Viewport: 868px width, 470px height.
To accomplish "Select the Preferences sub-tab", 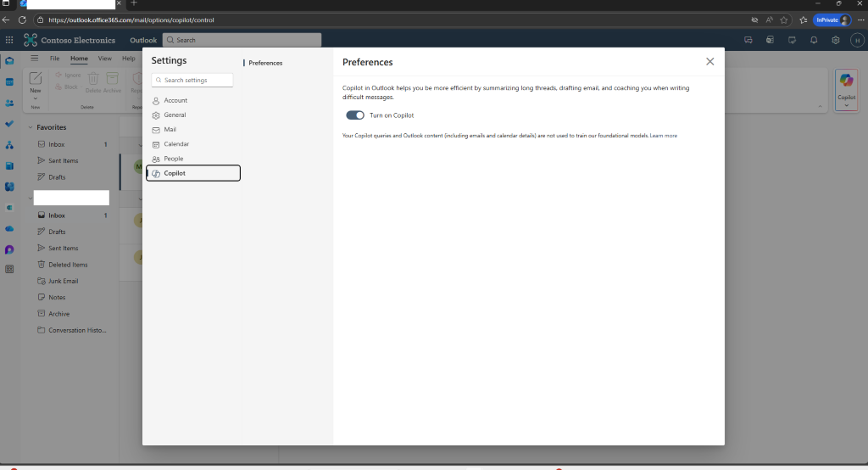I will pos(265,63).
